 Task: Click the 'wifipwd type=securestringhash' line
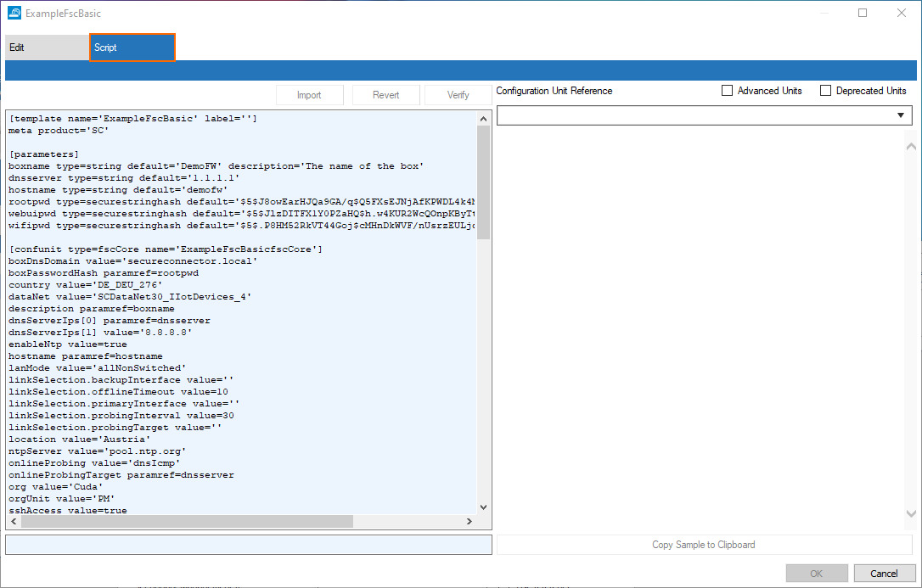242,226
